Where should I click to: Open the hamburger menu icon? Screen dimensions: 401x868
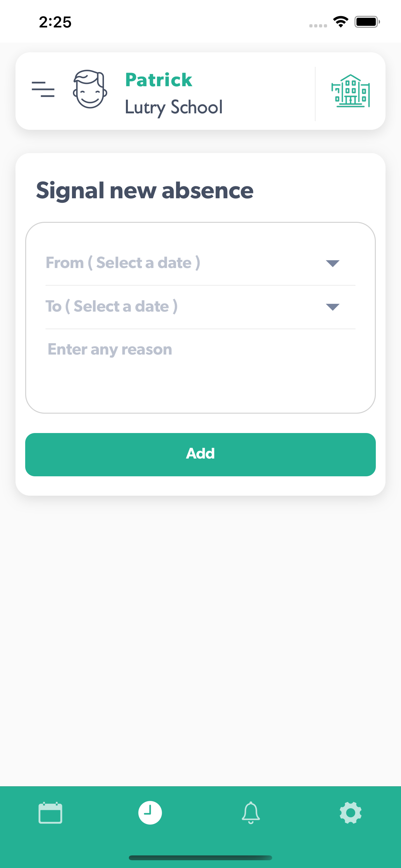tap(43, 89)
